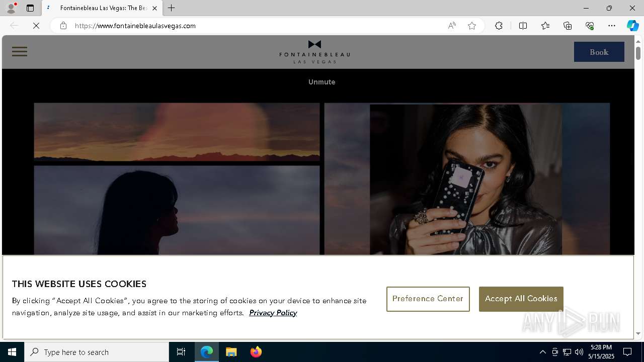Open Tab actions menu
Viewport: 644px width, 362px height.
point(30,8)
